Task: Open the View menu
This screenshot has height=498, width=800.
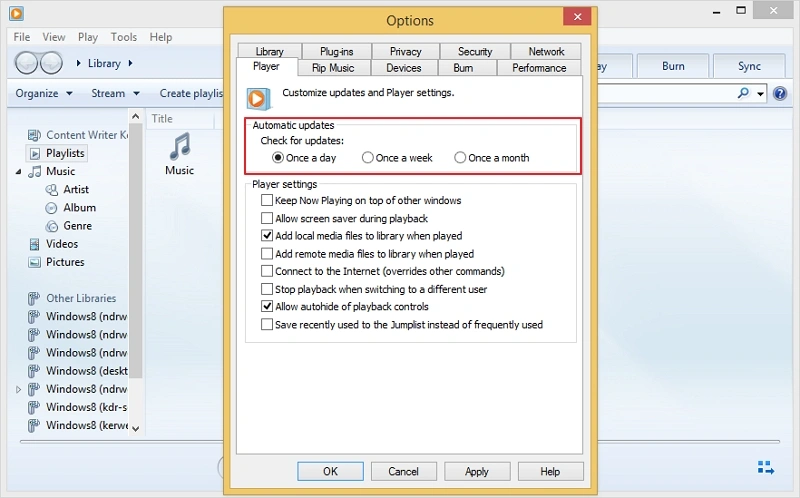Action: click(54, 37)
